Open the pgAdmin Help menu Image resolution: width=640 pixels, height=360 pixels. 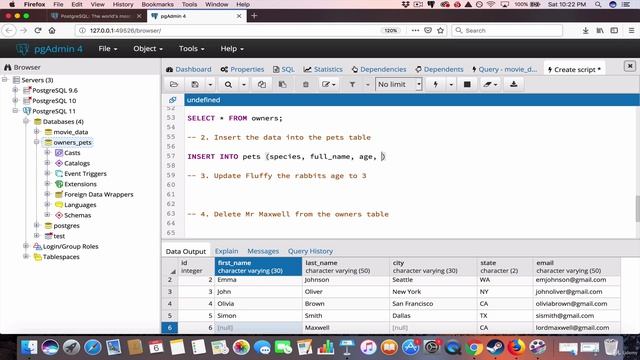[x=232, y=49]
